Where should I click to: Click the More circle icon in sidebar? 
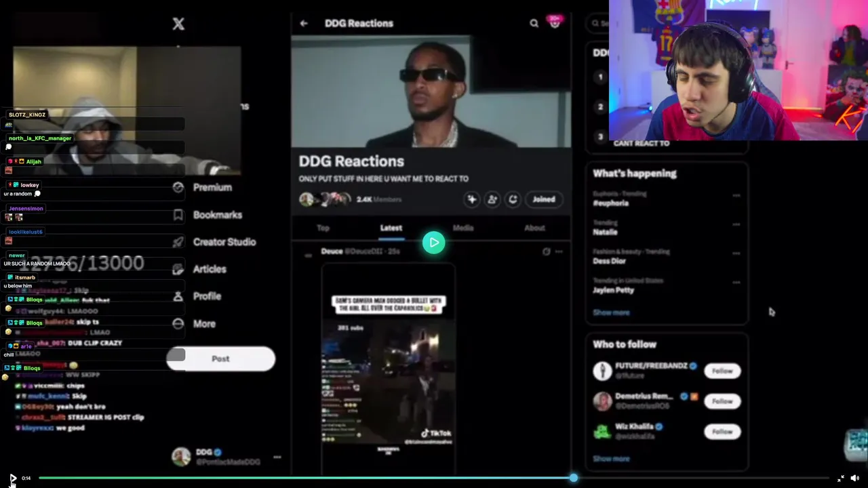[178, 324]
